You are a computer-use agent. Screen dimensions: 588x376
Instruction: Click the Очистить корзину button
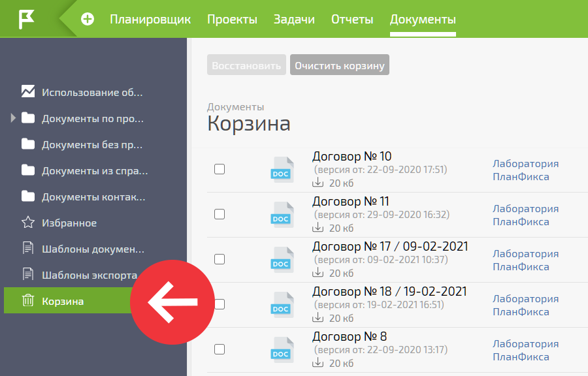point(339,65)
